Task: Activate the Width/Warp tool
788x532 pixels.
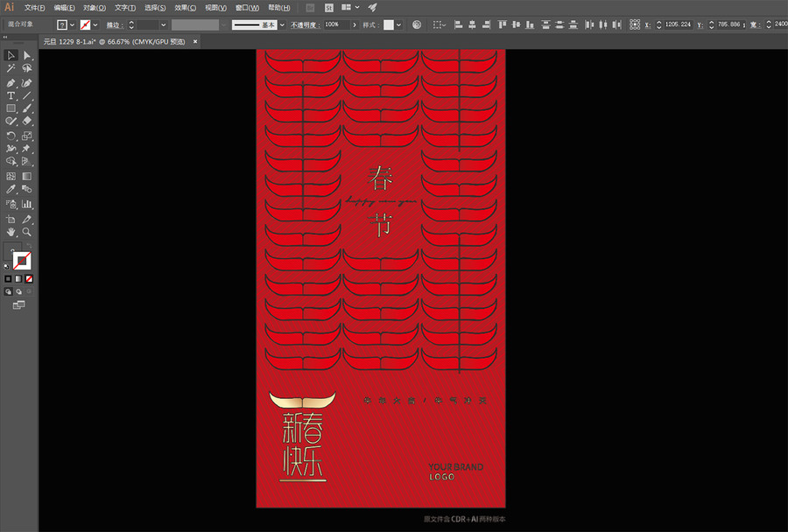Action: [x=11, y=149]
